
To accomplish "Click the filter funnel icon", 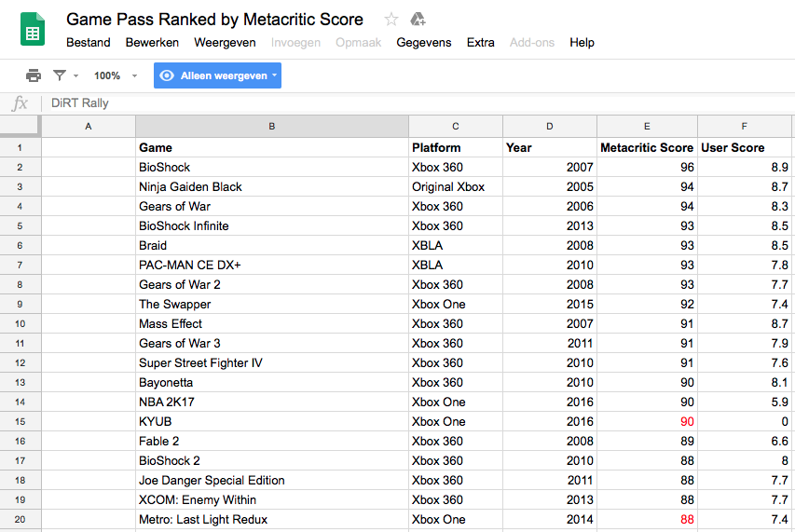I will (x=60, y=75).
